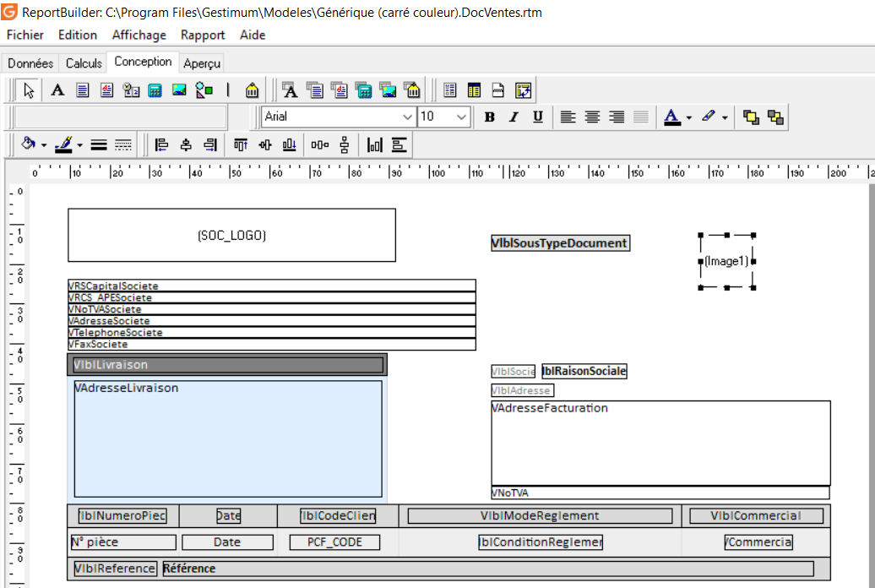The image size is (875, 588).
Task: Open the Aide menu
Action: [253, 35]
